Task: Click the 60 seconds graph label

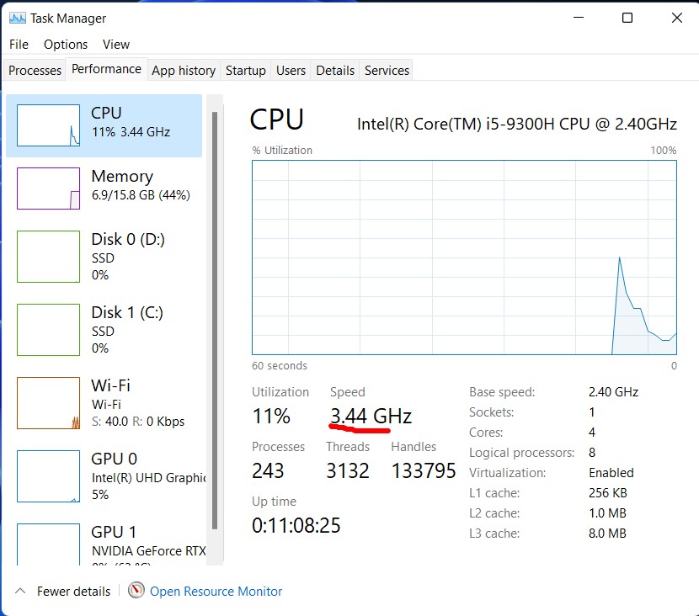Action: (280, 366)
